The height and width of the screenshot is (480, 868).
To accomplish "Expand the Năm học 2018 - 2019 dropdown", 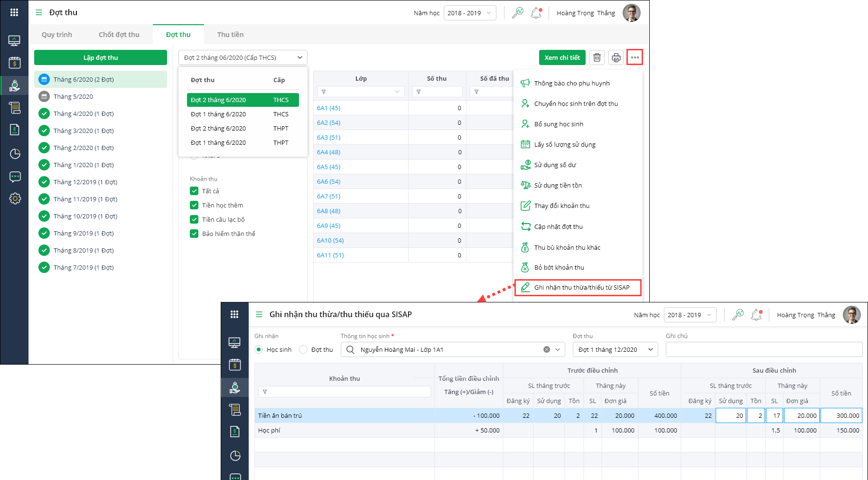I will (x=469, y=13).
